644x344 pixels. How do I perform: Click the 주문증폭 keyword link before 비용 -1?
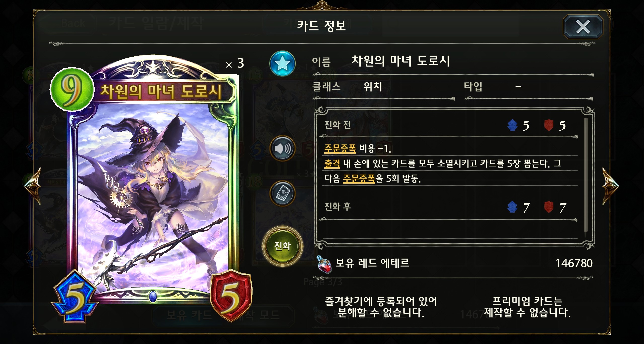coord(340,149)
